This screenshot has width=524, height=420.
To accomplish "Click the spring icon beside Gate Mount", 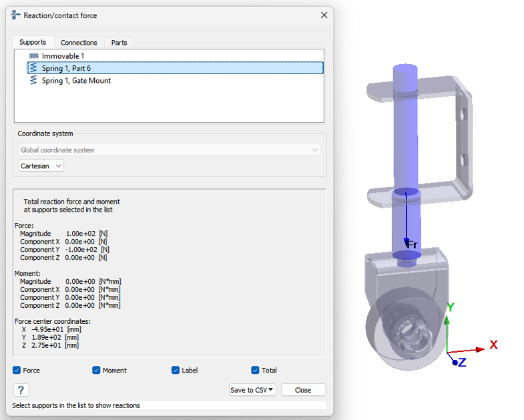I will coord(34,81).
